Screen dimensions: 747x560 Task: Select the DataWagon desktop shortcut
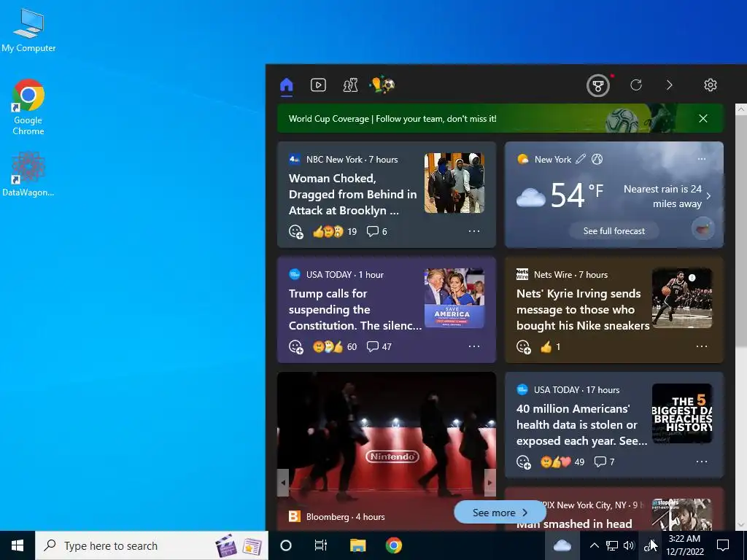28,174
